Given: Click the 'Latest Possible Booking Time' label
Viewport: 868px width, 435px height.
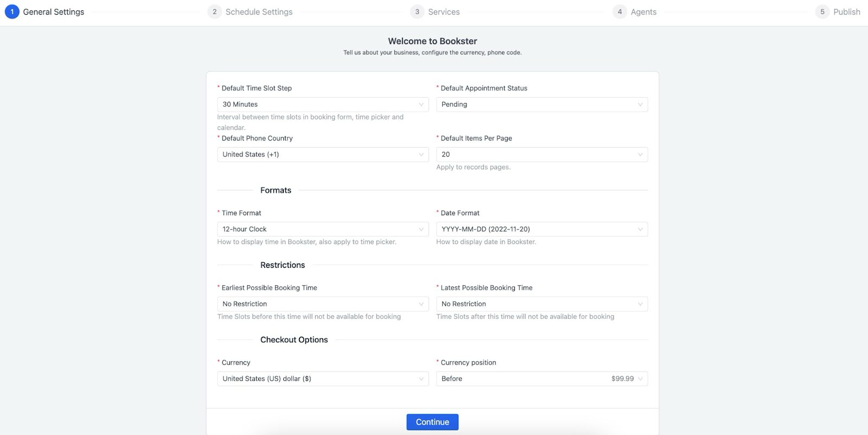Looking at the screenshot, I should coord(487,288).
